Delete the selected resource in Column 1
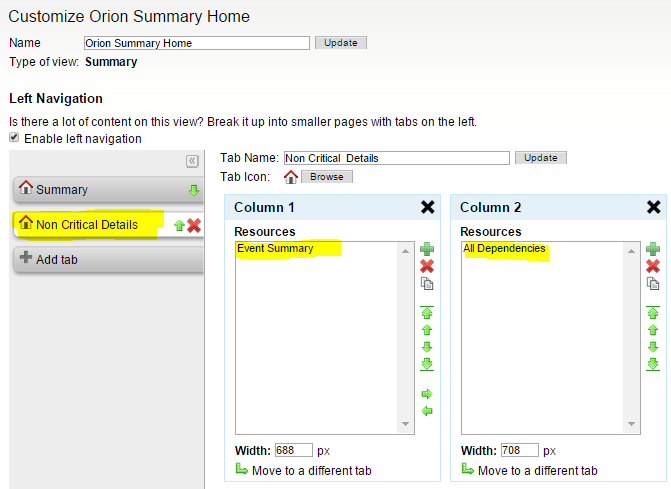Image resolution: width=671 pixels, height=489 pixels. pos(427,266)
